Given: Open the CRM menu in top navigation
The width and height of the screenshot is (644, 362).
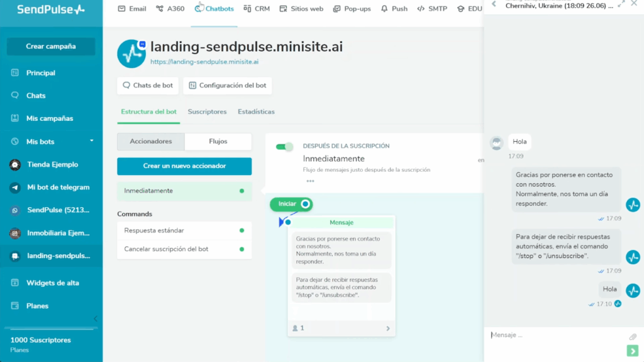Looking at the screenshot, I should pos(257,9).
